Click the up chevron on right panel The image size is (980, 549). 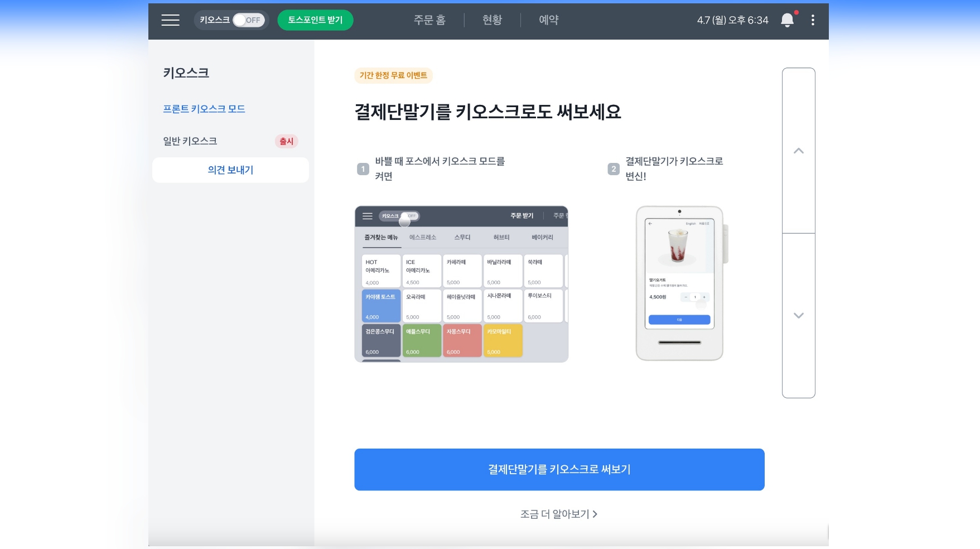point(799,151)
